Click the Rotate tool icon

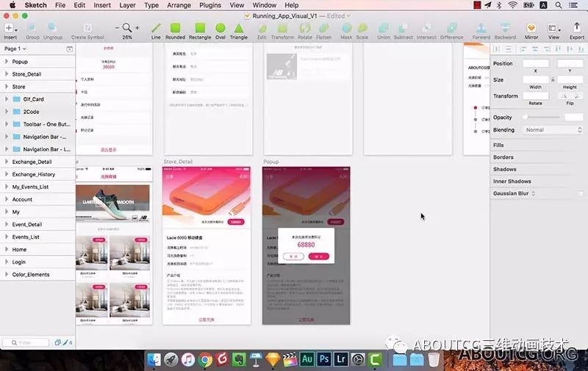[305, 28]
